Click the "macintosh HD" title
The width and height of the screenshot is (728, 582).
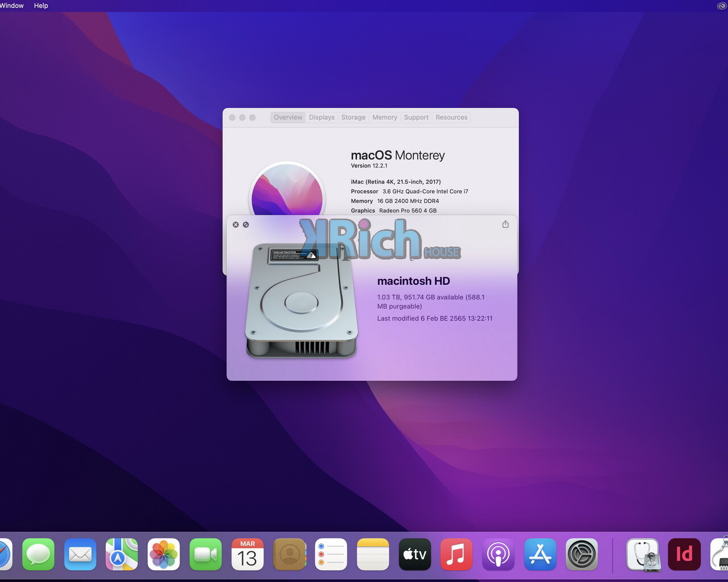[x=413, y=281]
